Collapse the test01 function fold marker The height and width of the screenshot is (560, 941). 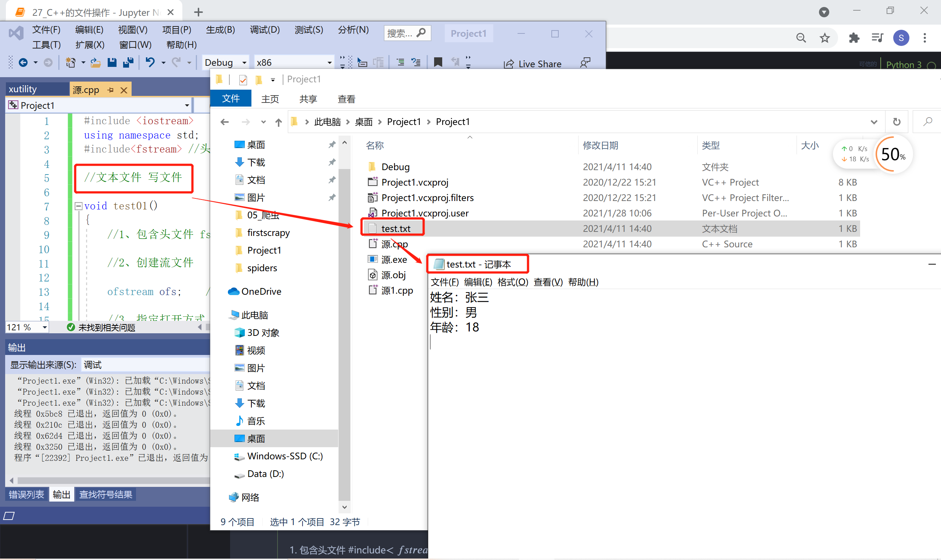coord(79,206)
